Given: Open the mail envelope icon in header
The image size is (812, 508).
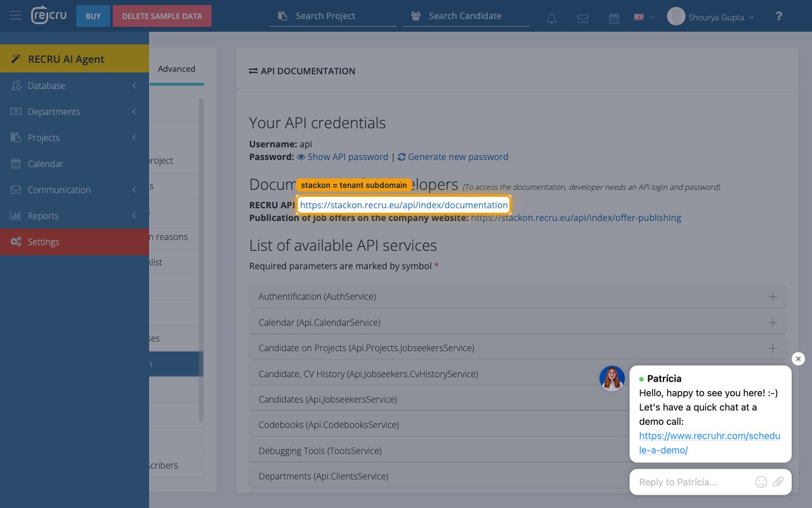Looking at the screenshot, I should (582, 18).
